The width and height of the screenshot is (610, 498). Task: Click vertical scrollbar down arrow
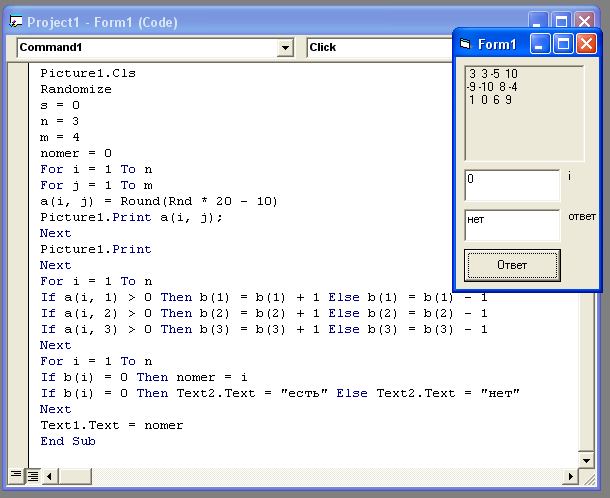click(x=586, y=461)
